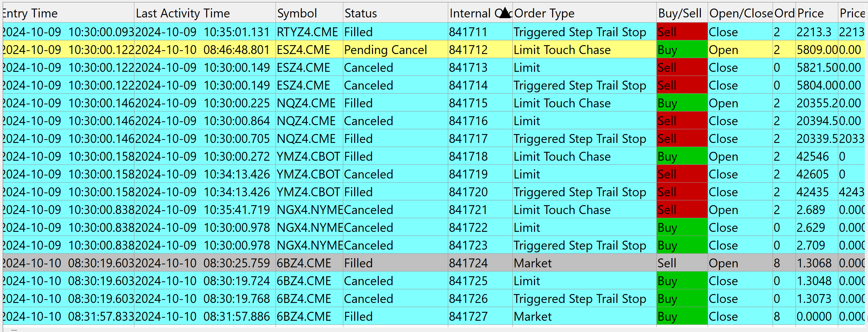The width and height of the screenshot is (868, 332).
Task: Click the sort arrow on Internal Order column
Action: pyautogui.click(x=505, y=13)
